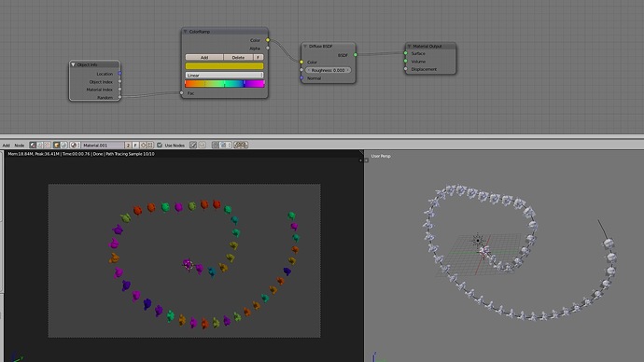Click the Displacement input socket
This screenshot has width=644, height=362.
pyautogui.click(x=405, y=69)
